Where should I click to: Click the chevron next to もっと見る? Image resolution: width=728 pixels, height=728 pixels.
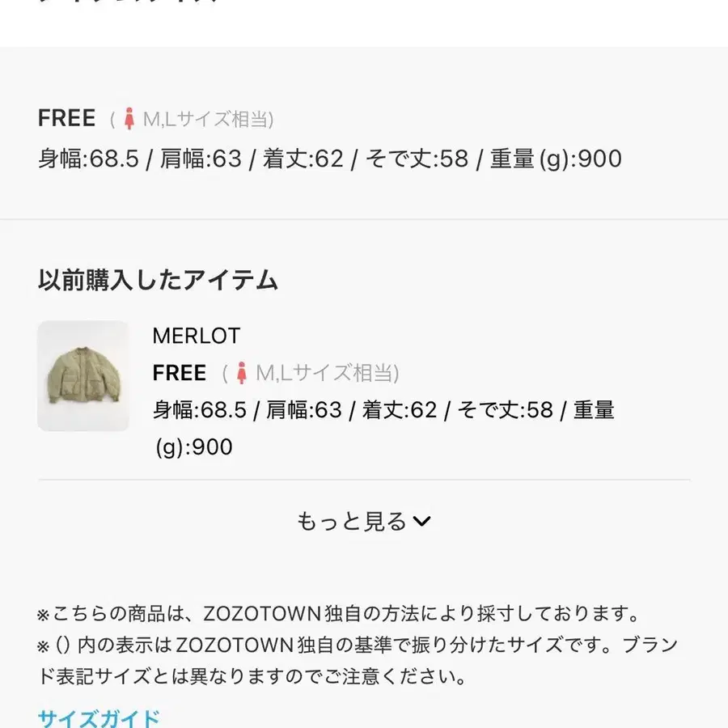click(x=422, y=522)
